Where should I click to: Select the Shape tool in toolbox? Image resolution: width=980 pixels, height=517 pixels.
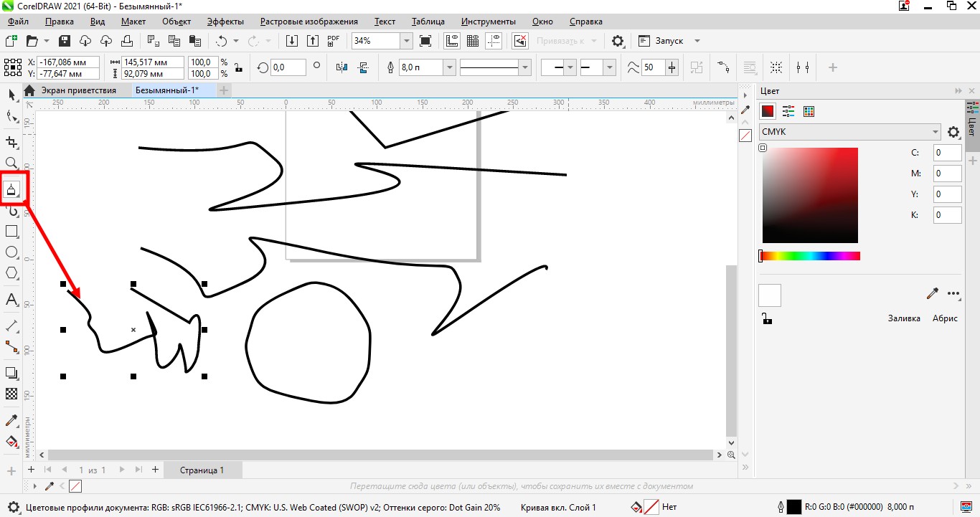11,116
